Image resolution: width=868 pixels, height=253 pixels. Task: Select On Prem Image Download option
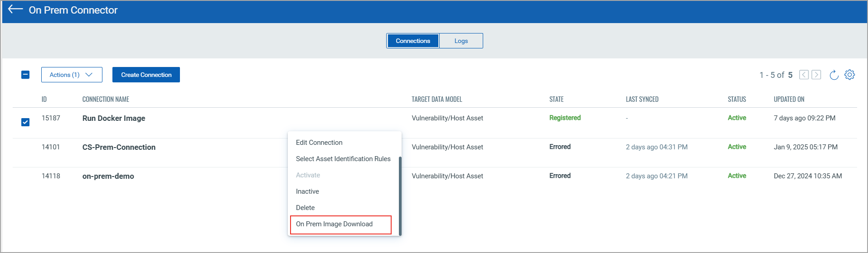(x=334, y=224)
